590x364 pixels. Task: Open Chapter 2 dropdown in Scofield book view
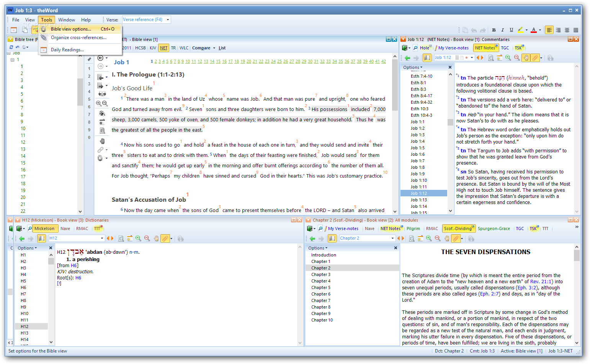coord(392,238)
